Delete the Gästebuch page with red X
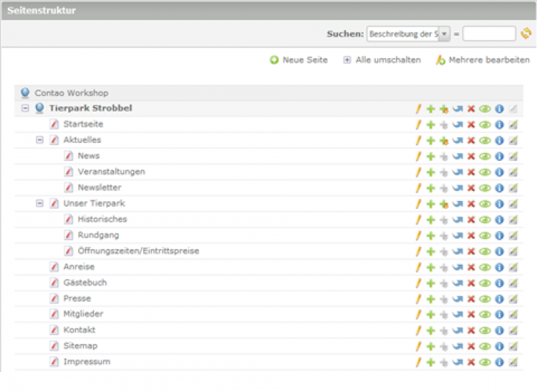 pyautogui.click(x=471, y=283)
